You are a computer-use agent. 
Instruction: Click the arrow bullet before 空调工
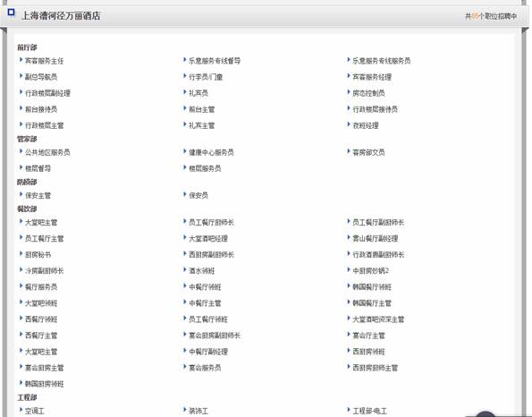(21, 410)
